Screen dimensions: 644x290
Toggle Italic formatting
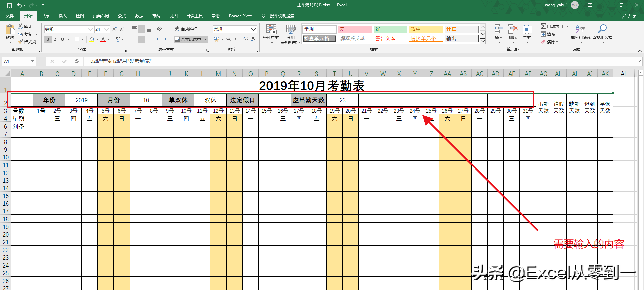point(55,39)
